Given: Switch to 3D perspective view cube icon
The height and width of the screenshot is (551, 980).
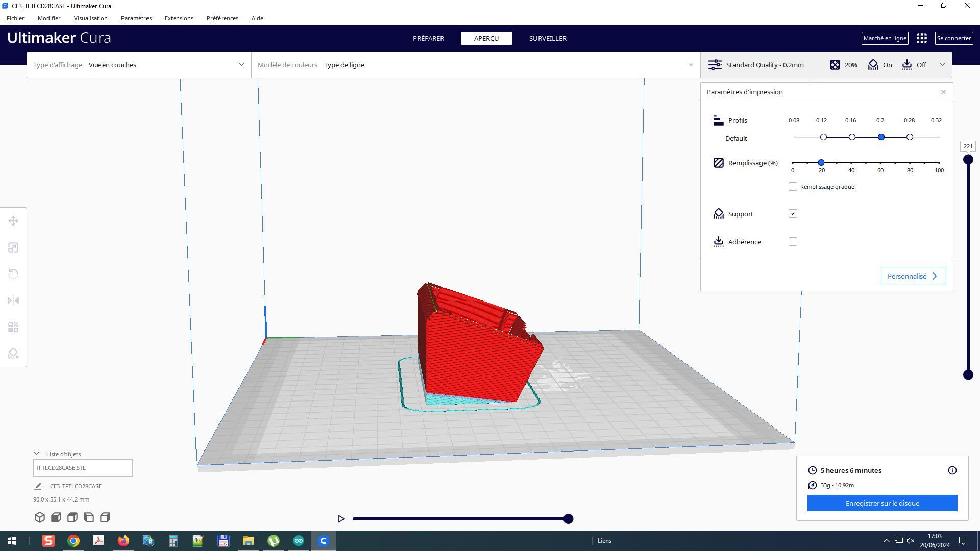Looking at the screenshot, I should [x=40, y=517].
